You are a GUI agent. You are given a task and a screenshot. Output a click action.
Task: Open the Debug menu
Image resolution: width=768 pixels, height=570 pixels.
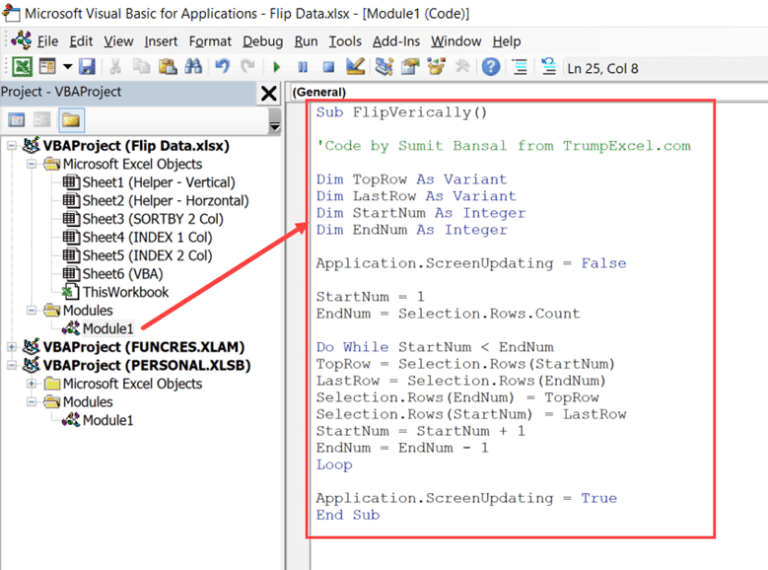coord(262,41)
